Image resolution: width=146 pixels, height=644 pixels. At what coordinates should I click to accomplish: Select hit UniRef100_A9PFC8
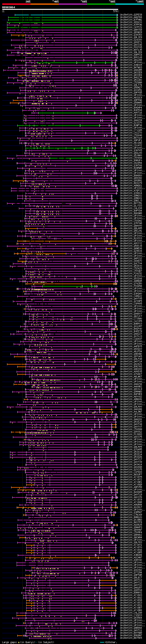131,55
